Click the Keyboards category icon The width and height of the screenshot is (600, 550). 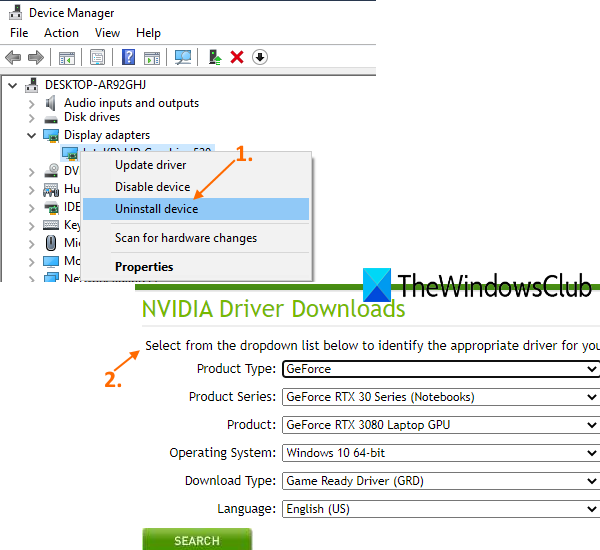[x=51, y=225]
